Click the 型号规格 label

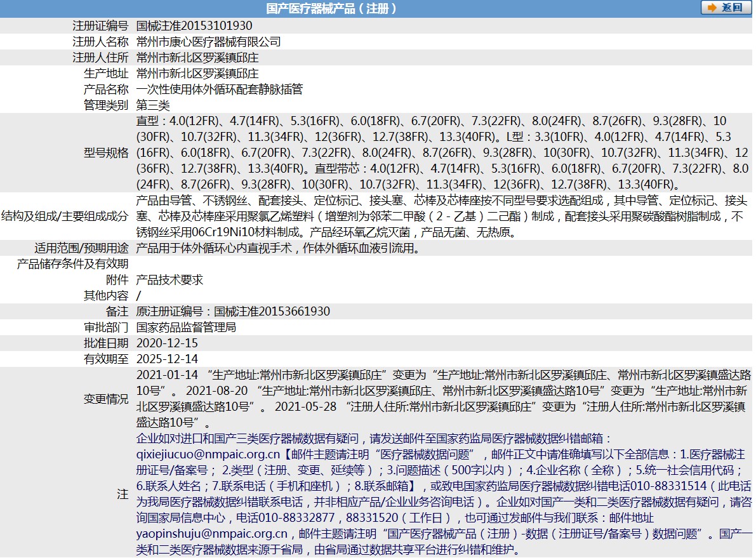pos(106,153)
